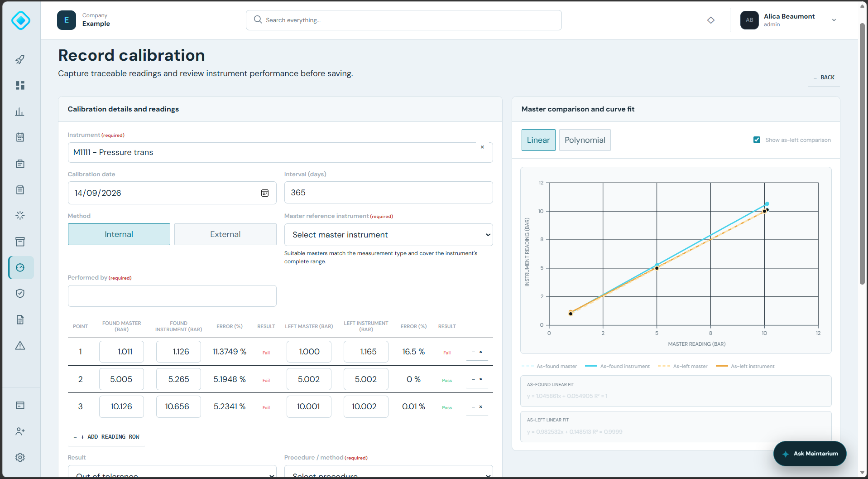Switch curve fit to Polynomial
Viewport: 868px width, 479px height.
click(585, 140)
